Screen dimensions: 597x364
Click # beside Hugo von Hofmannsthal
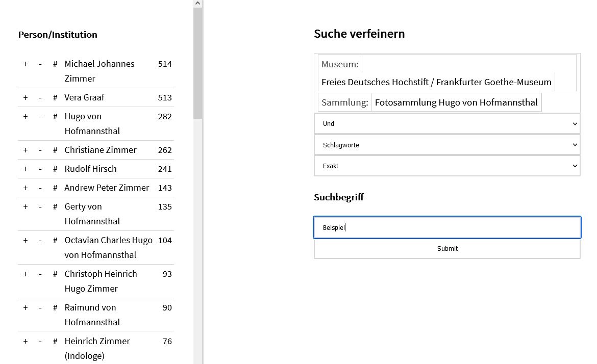pos(55,116)
